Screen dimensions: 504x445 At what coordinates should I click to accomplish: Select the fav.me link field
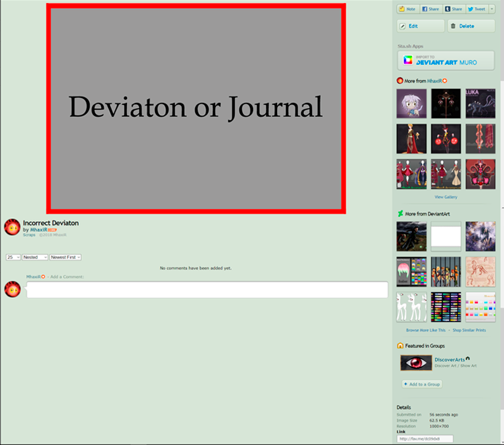coord(425,439)
